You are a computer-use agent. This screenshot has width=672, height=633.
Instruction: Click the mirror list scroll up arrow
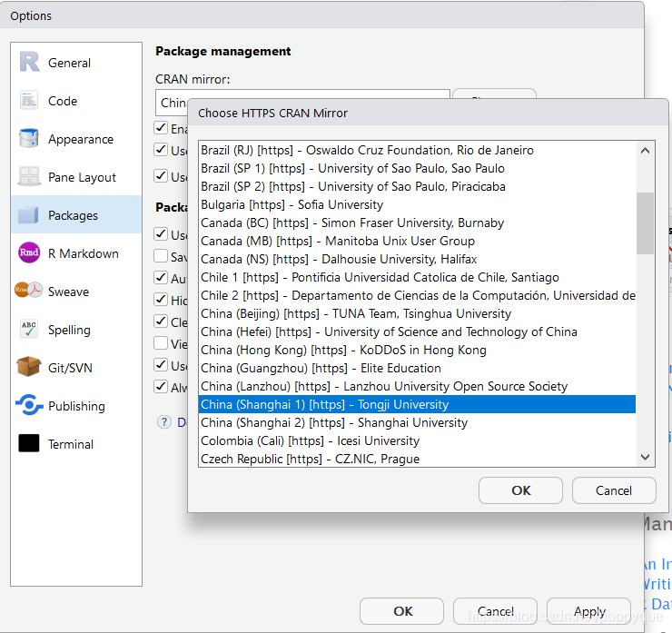[x=645, y=151]
